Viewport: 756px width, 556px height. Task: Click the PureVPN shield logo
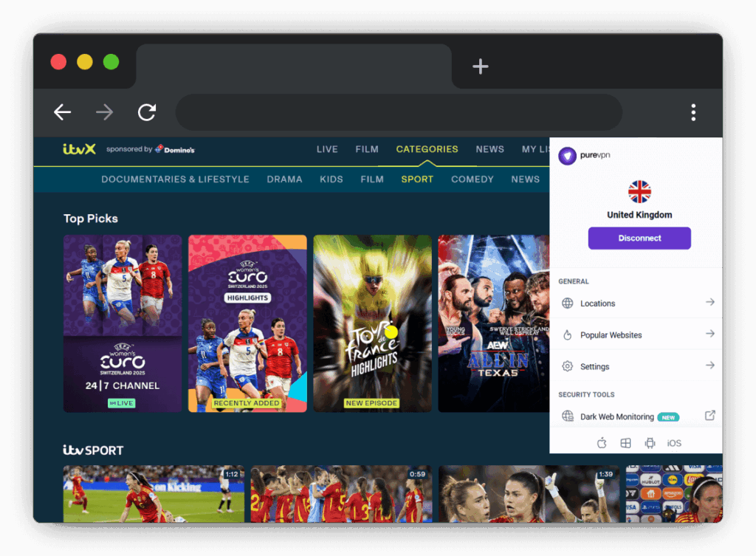[x=568, y=156]
